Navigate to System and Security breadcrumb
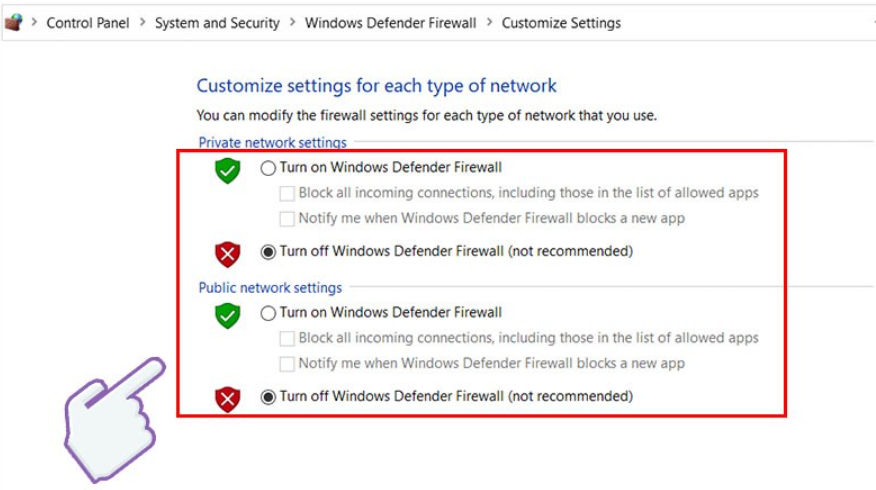 click(217, 23)
